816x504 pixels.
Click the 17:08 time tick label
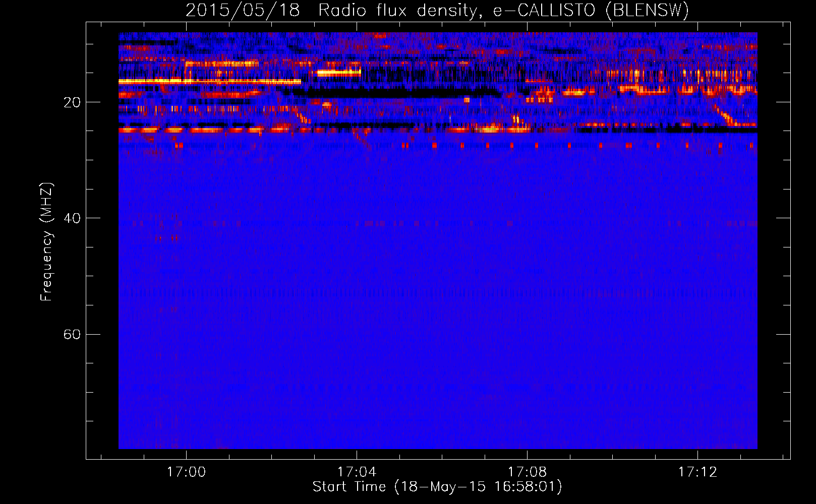(x=527, y=472)
